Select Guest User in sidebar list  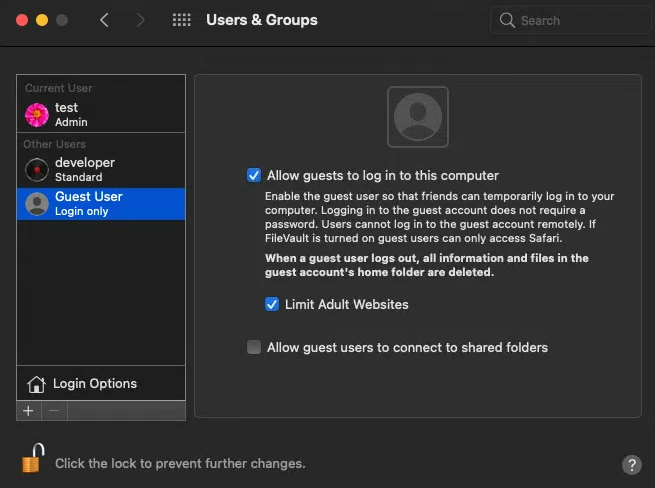point(100,203)
